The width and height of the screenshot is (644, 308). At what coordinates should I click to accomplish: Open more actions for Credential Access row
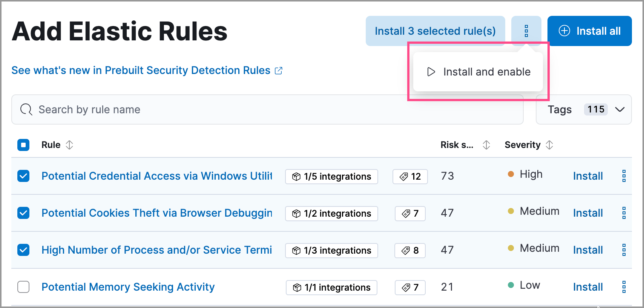pos(624,176)
